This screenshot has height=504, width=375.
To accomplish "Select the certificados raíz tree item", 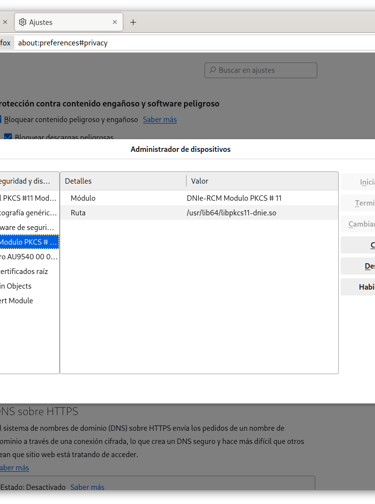I will (29, 271).
